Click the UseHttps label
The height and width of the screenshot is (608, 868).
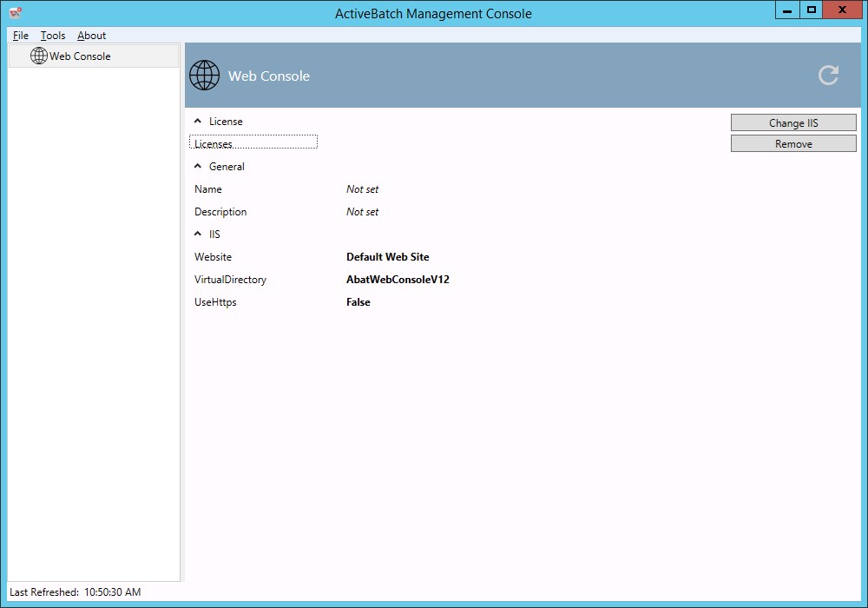pos(215,302)
